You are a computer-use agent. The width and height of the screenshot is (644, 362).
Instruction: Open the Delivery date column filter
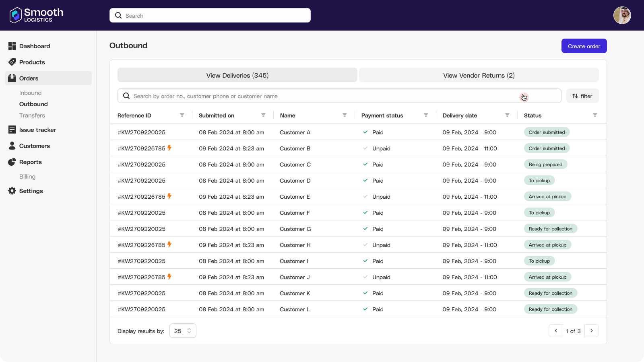point(507,115)
